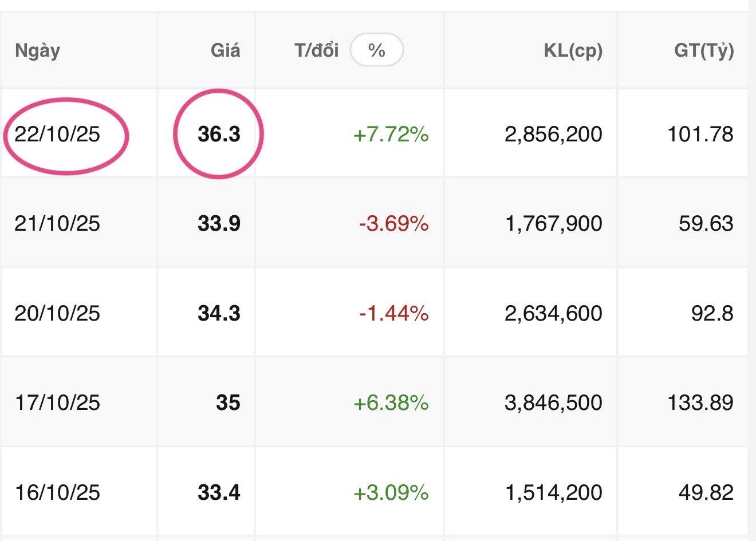Click the price 33.9

(x=219, y=223)
